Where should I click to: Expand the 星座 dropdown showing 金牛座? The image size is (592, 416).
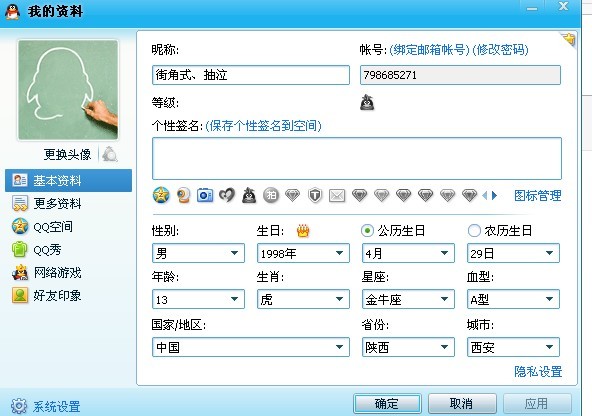(x=408, y=299)
